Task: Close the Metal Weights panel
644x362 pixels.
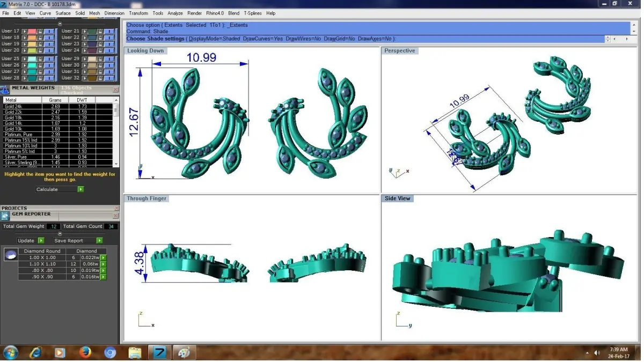Action: pyautogui.click(x=116, y=90)
